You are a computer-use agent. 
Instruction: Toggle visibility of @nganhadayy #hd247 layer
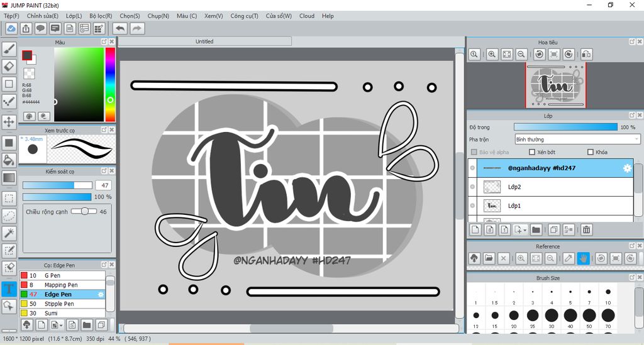(472, 168)
